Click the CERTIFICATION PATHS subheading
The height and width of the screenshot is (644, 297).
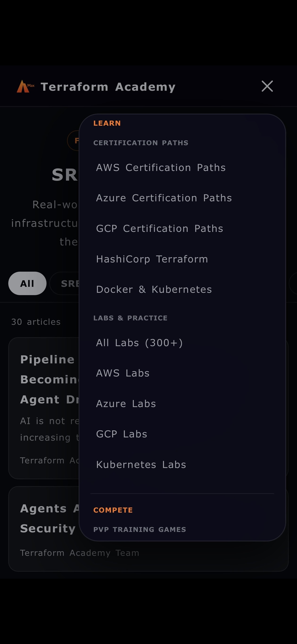tap(141, 143)
